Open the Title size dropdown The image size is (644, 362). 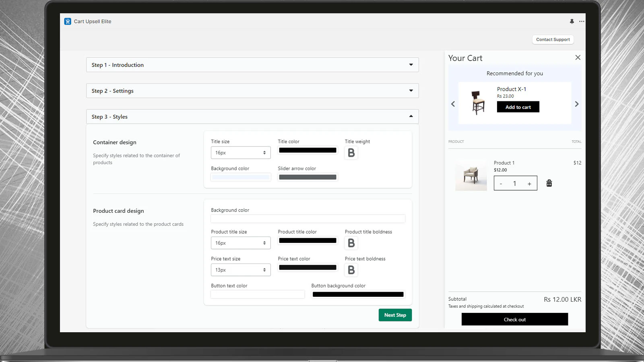pos(241,153)
